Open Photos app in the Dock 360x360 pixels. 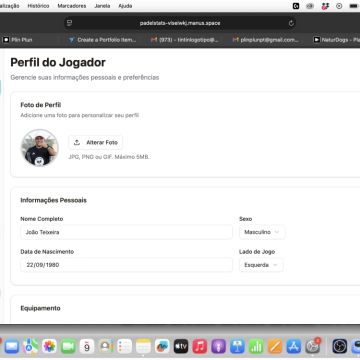(x=49, y=347)
